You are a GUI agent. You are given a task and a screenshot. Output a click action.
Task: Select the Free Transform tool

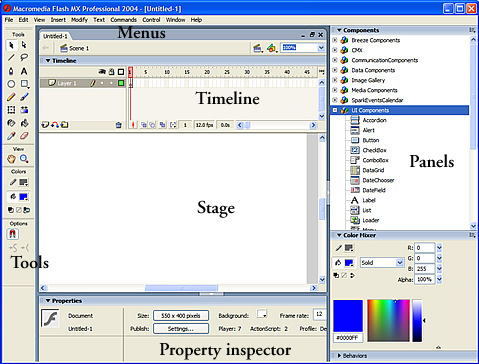click(x=11, y=110)
